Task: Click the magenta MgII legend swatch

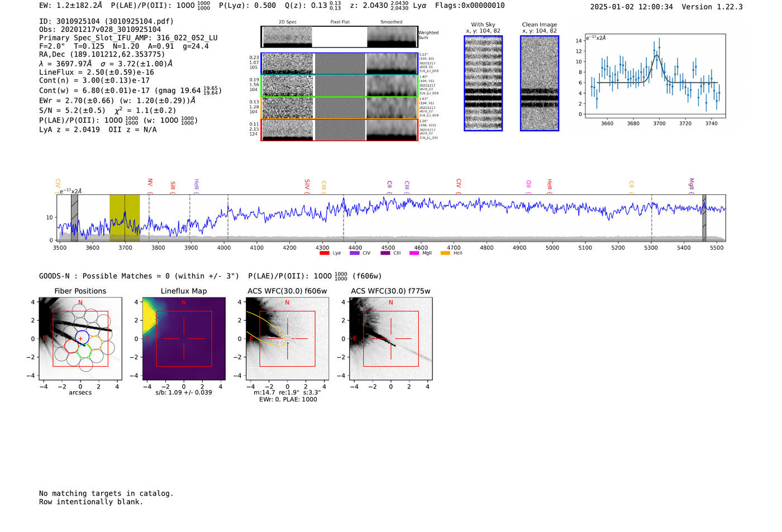Action: 414,253
